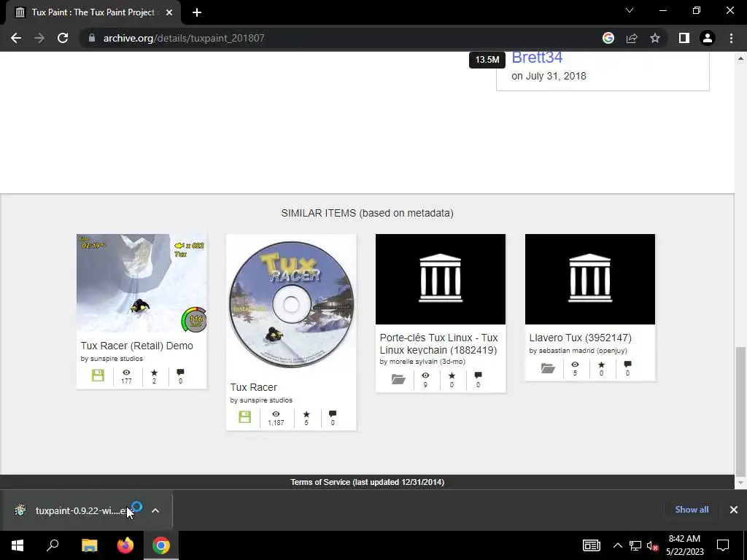
Task: Open news and interests tray icon
Action: 591,545
